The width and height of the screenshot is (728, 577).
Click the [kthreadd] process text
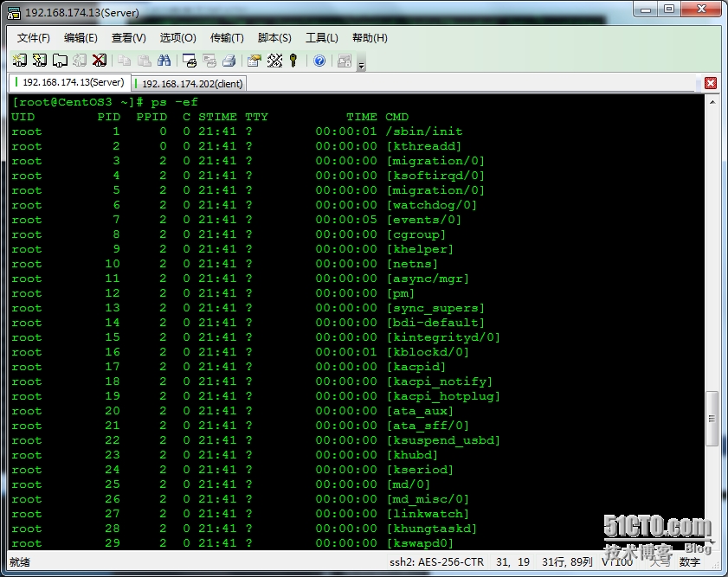(424, 146)
